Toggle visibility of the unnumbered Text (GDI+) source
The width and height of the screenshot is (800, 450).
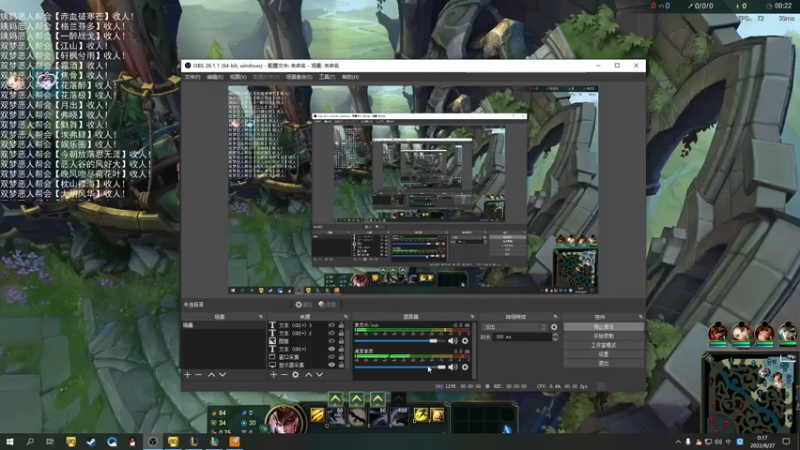point(332,349)
